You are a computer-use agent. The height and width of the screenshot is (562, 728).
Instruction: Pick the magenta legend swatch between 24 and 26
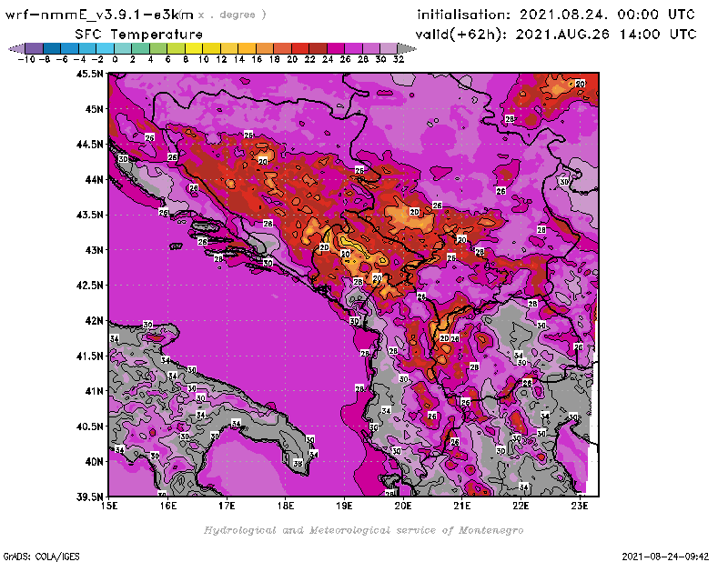tap(335, 48)
